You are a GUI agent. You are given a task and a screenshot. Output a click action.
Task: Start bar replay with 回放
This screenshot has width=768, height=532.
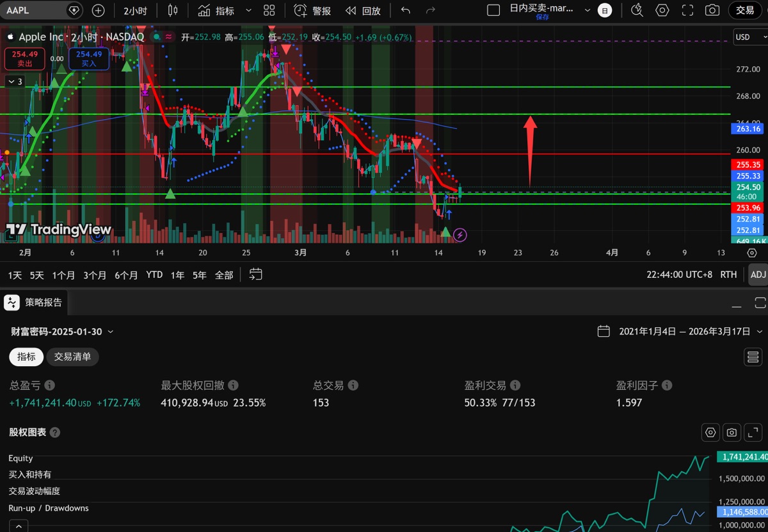[363, 10]
